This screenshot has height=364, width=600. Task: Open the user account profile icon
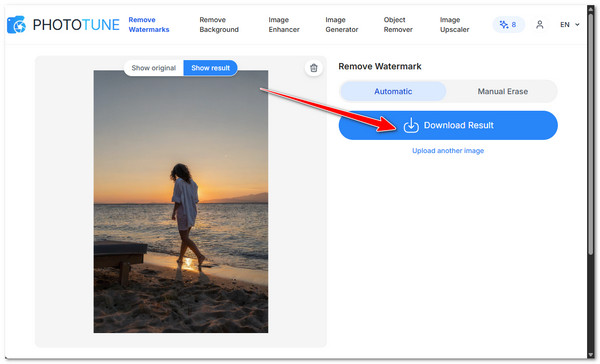click(540, 25)
